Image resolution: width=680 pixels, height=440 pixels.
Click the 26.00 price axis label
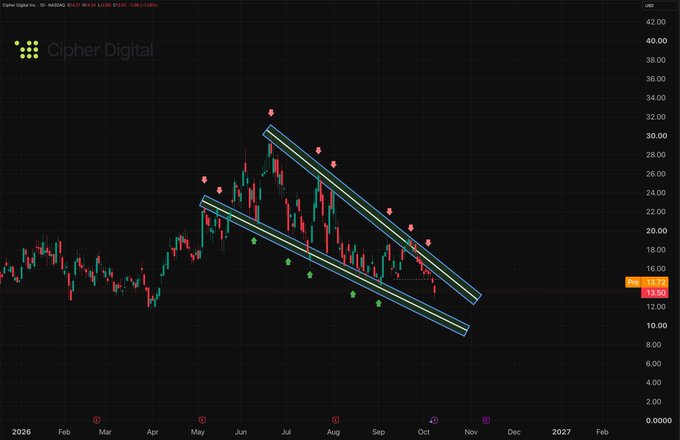(x=656, y=174)
